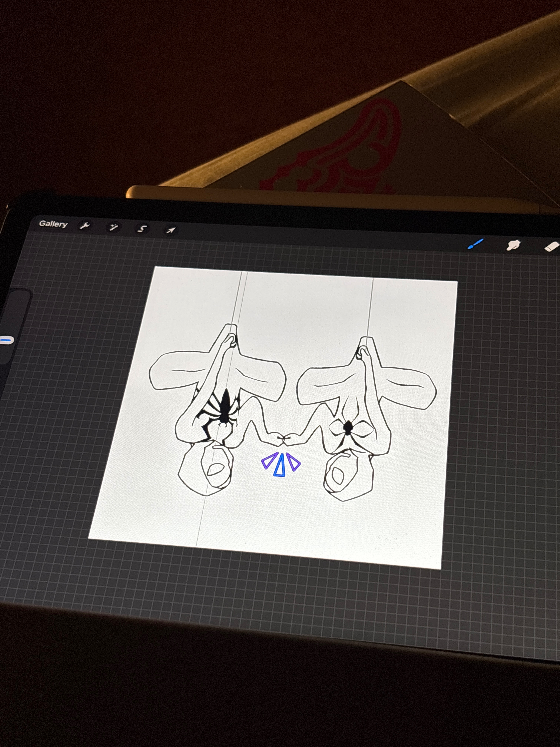This screenshot has width=560, height=747.
Task: Select the Smudge finger tool
Action: (x=513, y=245)
